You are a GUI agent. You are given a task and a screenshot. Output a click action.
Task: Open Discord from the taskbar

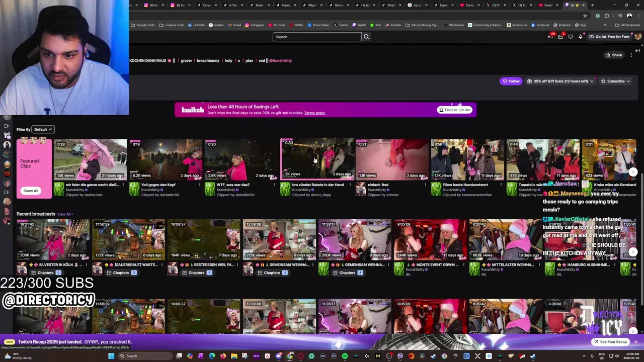click(278, 356)
